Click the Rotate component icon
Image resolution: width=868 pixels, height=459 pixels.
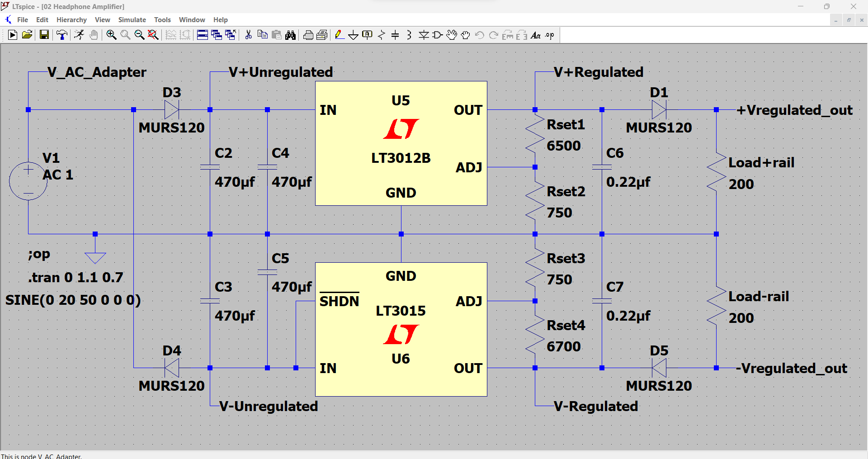coord(508,35)
